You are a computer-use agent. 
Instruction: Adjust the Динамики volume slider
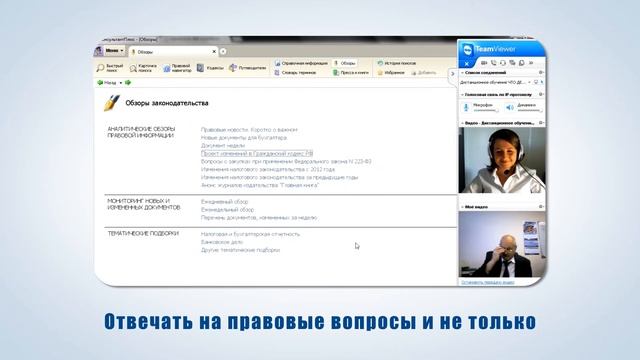coord(530,110)
